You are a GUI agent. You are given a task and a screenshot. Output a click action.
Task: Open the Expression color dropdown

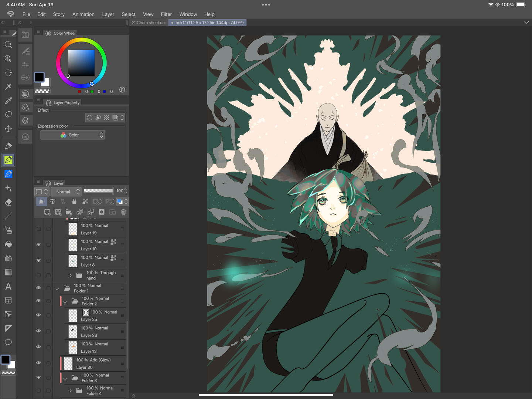coord(72,135)
